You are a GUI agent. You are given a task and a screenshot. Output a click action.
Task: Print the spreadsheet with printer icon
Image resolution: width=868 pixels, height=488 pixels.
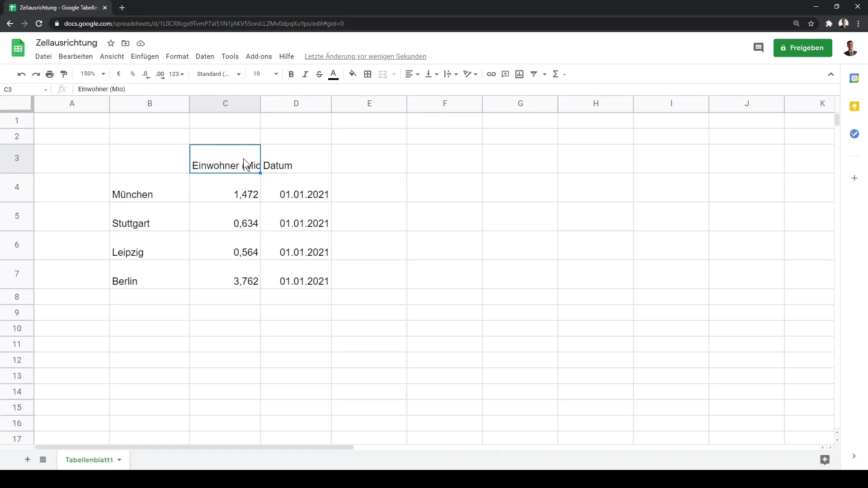click(x=50, y=74)
